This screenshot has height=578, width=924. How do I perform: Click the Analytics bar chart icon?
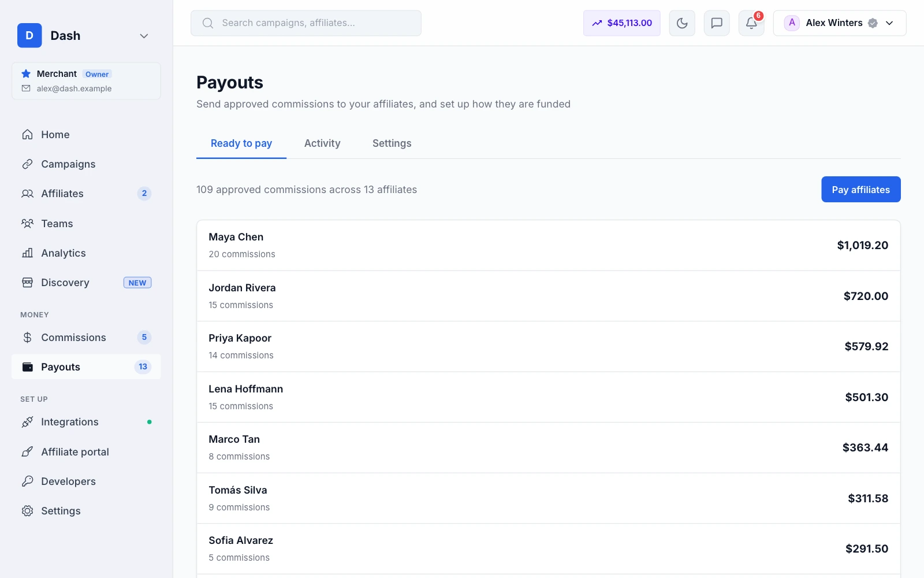(x=27, y=253)
